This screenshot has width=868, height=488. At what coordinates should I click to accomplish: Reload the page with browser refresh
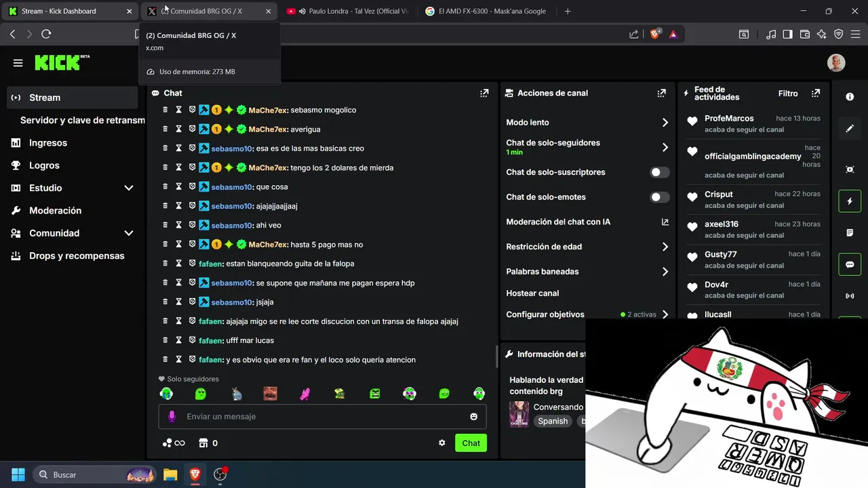[46, 34]
